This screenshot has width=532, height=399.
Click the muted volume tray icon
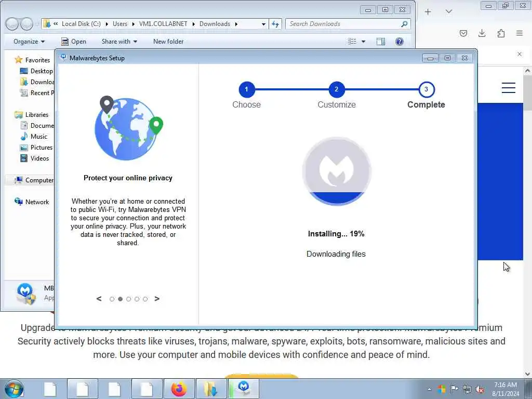480,389
